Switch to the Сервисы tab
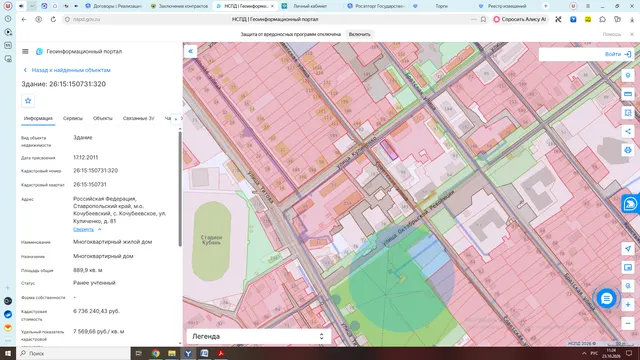Image resolution: width=640 pixels, height=360 pixels. (73, 118)
